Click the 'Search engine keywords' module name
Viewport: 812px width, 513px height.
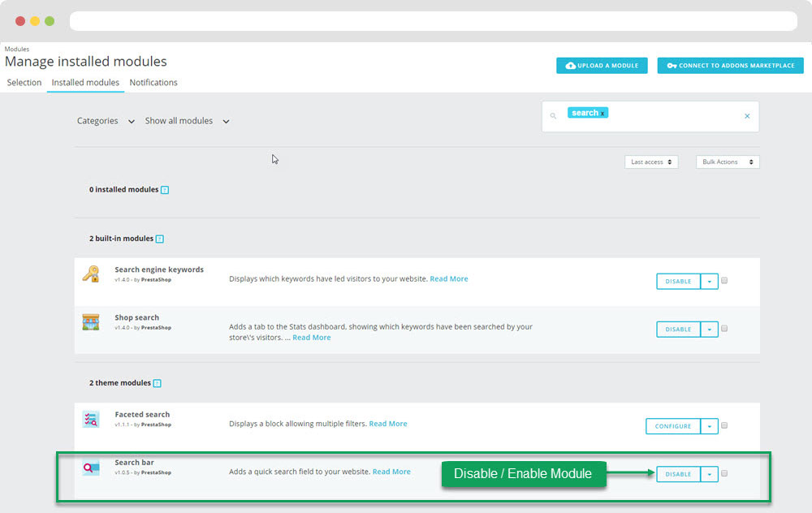point(159,269)
